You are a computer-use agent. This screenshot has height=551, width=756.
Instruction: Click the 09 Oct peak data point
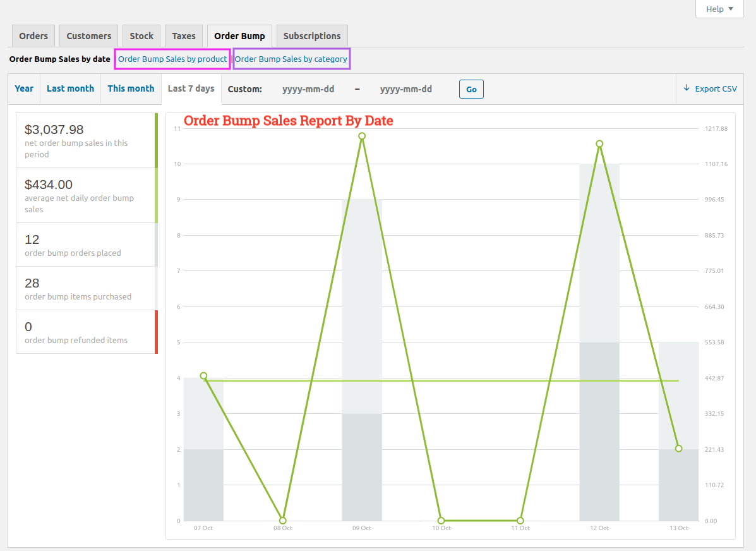(x=362, y=136)
